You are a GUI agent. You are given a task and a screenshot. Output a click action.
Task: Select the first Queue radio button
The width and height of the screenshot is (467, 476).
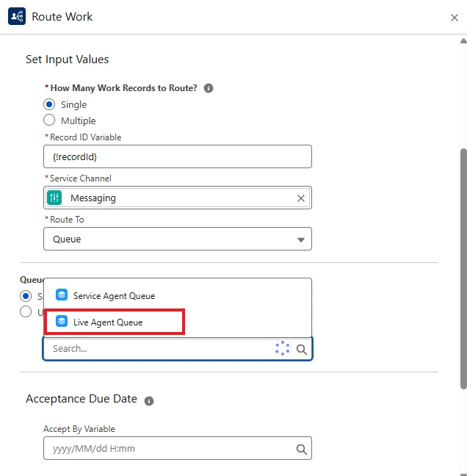26,296
